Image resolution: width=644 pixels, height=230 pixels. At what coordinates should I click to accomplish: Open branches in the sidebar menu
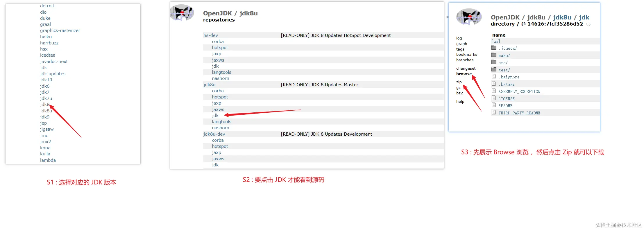coord(465,60)
